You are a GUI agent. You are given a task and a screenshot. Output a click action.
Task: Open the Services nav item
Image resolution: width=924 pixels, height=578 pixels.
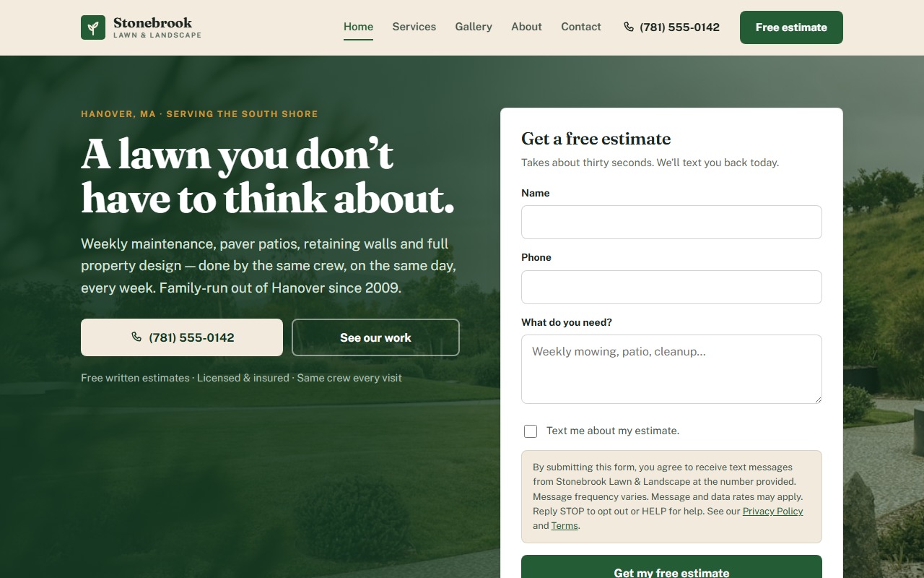coord(414,27)
